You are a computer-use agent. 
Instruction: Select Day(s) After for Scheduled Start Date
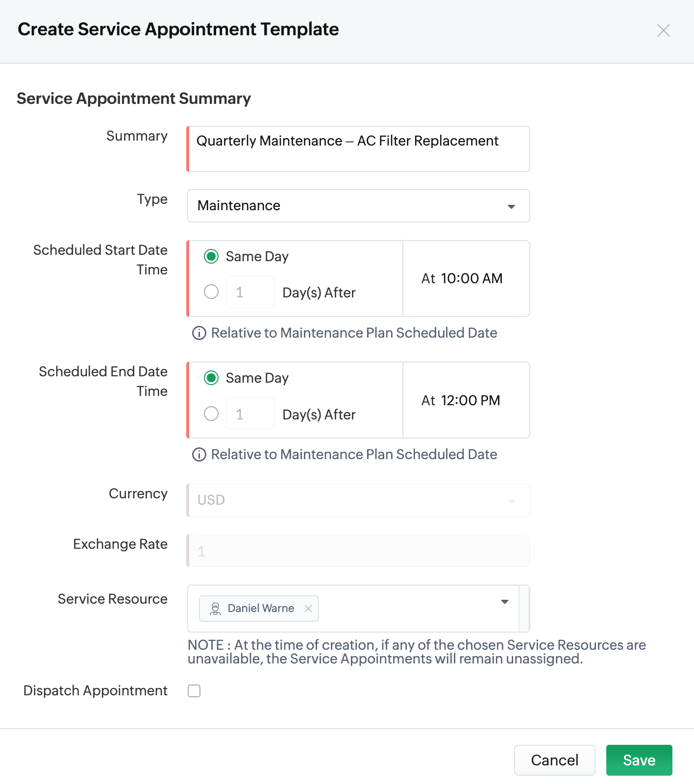(211, 292)
